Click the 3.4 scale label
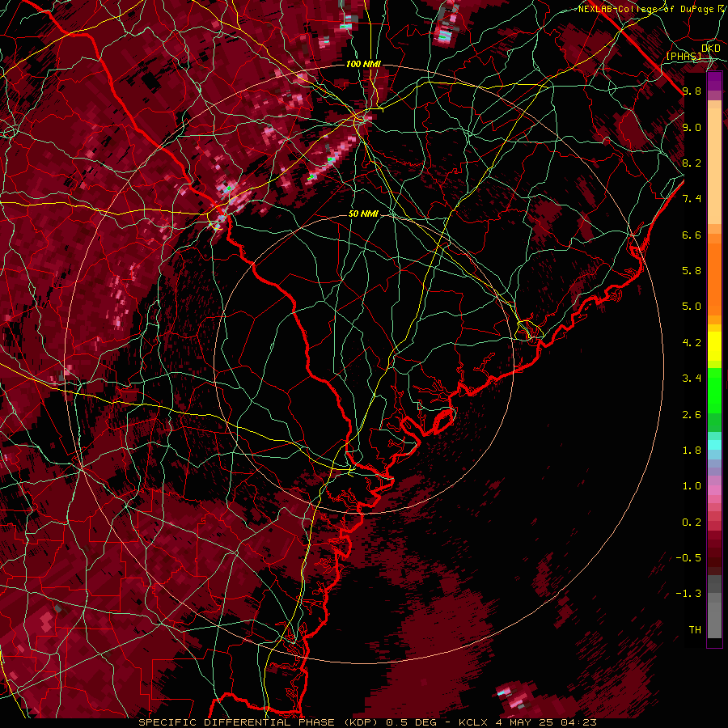The width and height of the screenshot is (728, 728). tap(692, 379)
